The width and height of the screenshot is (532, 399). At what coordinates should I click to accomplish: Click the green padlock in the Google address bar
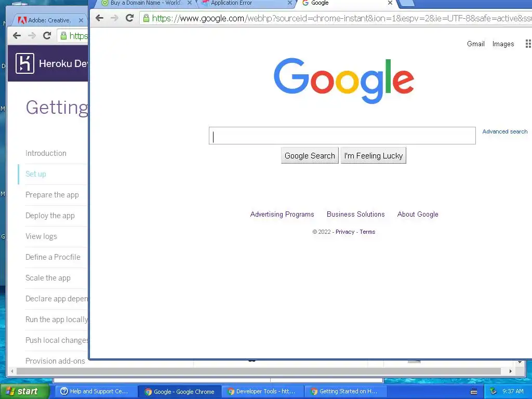(146, 18)
